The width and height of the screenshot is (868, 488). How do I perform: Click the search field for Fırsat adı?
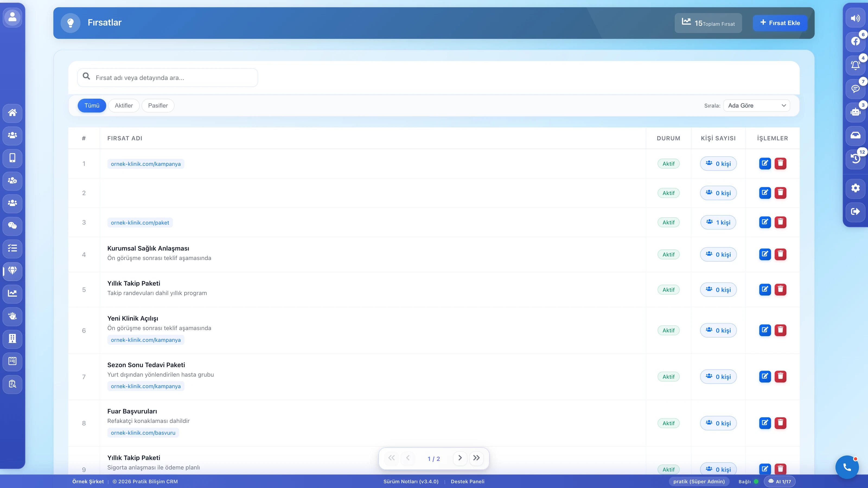coord(168,78)
